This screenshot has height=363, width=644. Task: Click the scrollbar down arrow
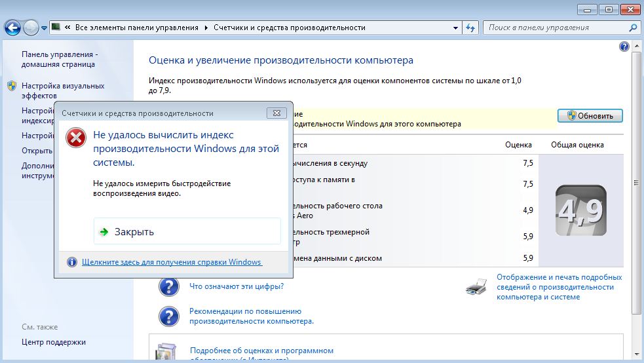(637, 354)
